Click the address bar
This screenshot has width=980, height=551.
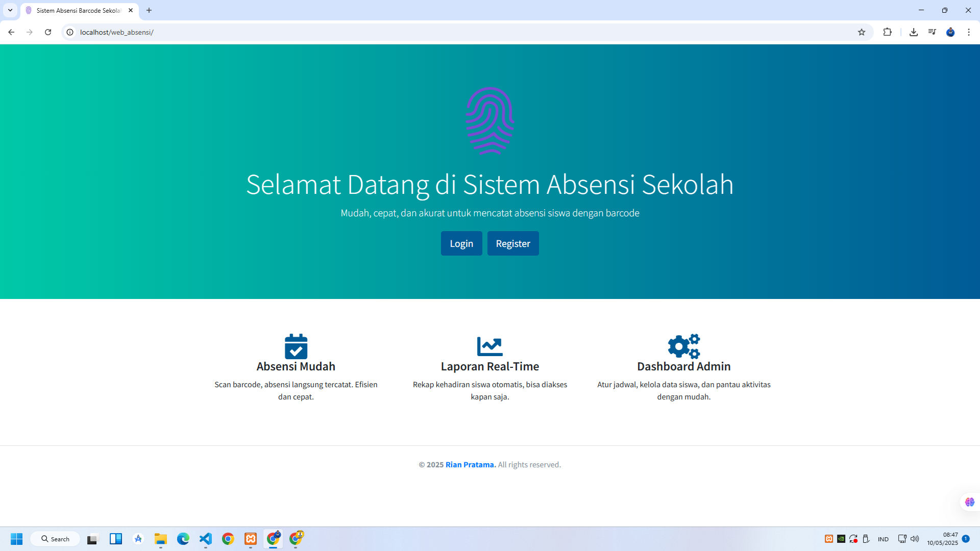pyautogui.click(x=204, y=32)
